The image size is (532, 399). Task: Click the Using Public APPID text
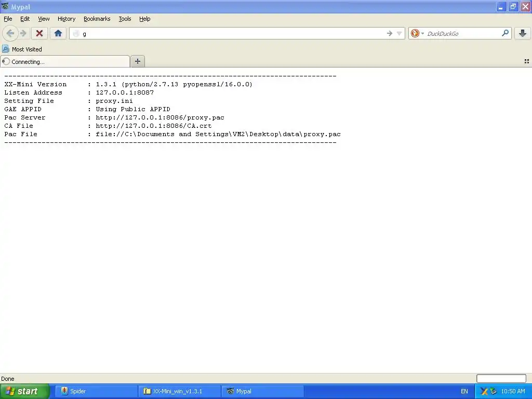(x=133, y=109)
